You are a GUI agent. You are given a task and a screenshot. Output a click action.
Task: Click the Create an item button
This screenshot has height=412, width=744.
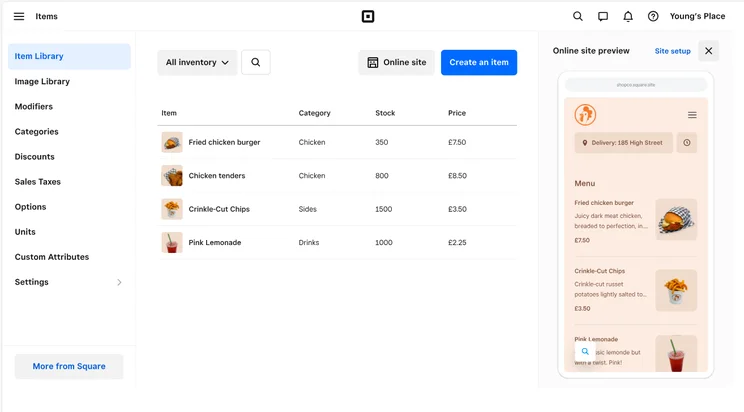coord(479,62)
